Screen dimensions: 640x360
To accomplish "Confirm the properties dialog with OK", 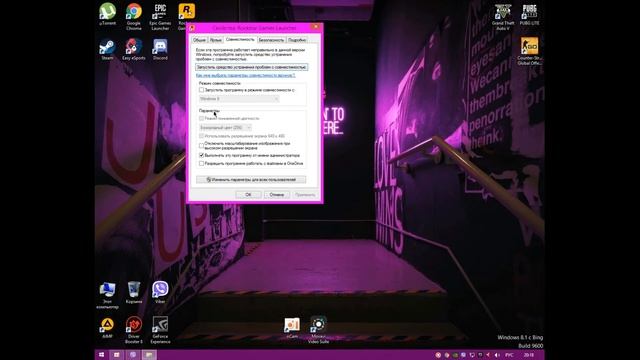I will [x=248, y=195].
